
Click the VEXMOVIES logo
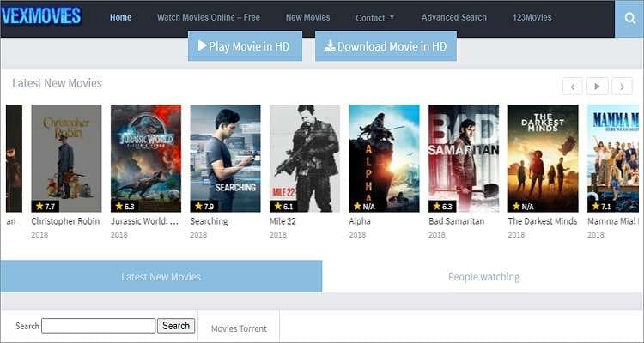click(x=41, y=16)
